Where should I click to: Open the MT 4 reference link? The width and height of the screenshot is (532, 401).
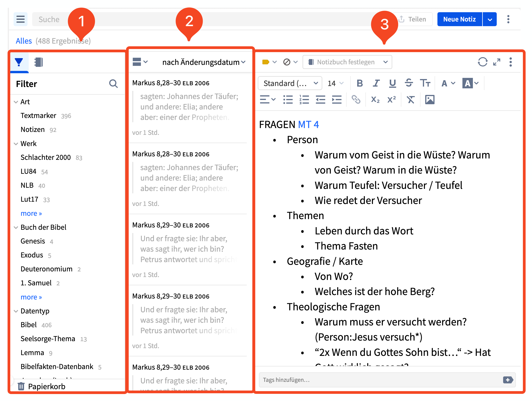(x=308, y=125)
